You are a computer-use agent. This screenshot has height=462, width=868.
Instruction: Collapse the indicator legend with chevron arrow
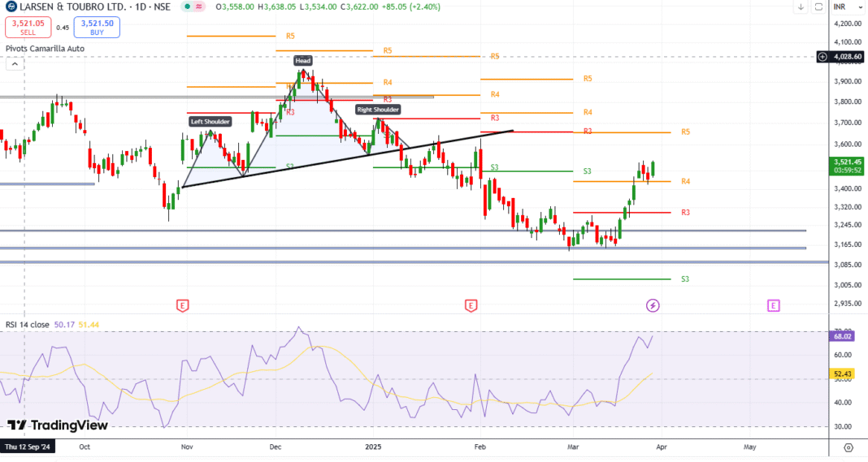point(14,64)
